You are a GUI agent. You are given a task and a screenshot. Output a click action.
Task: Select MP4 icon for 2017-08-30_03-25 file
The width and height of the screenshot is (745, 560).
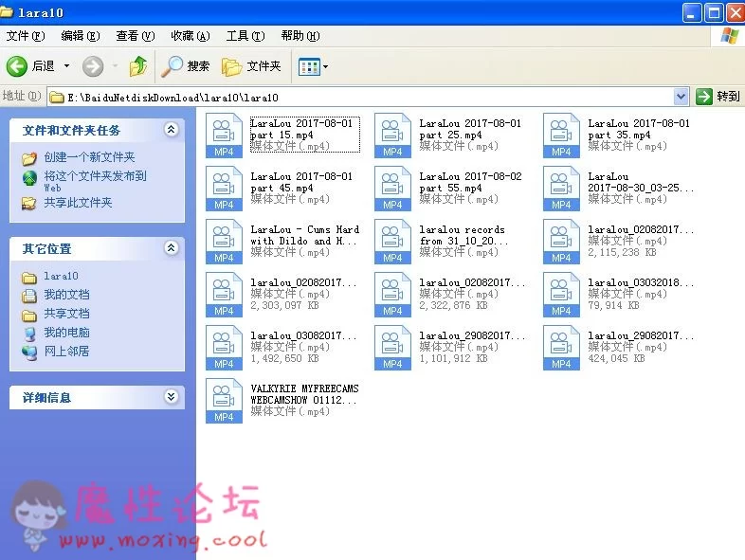(x=561, y=189)
